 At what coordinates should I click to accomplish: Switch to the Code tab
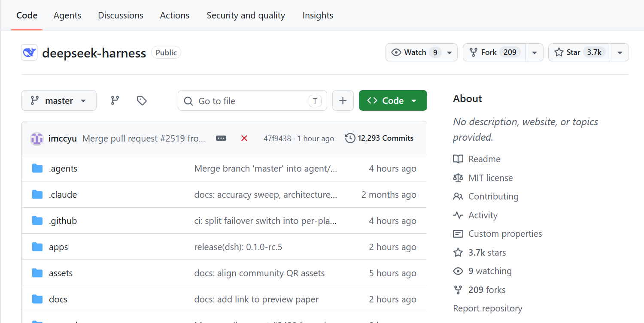click(27, 15)
